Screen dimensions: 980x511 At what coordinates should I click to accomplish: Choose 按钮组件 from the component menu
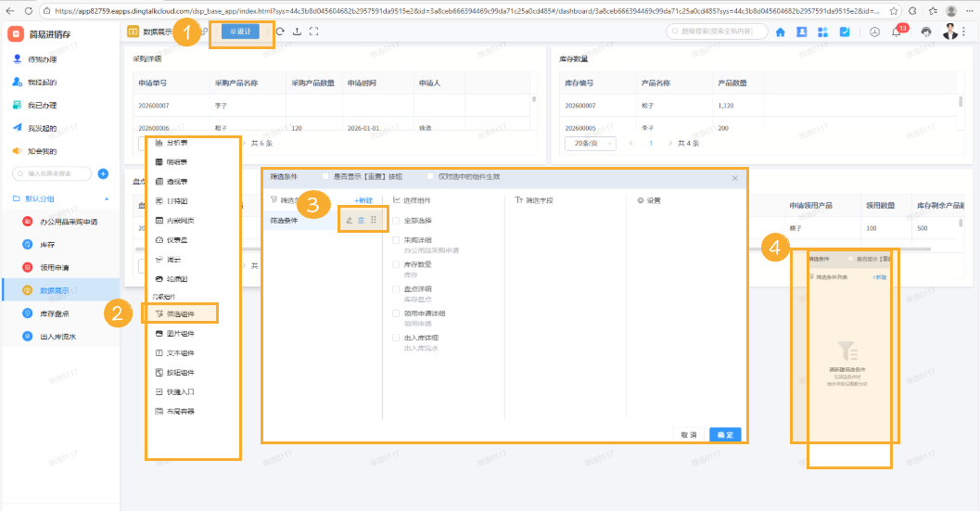coord(180,373)
